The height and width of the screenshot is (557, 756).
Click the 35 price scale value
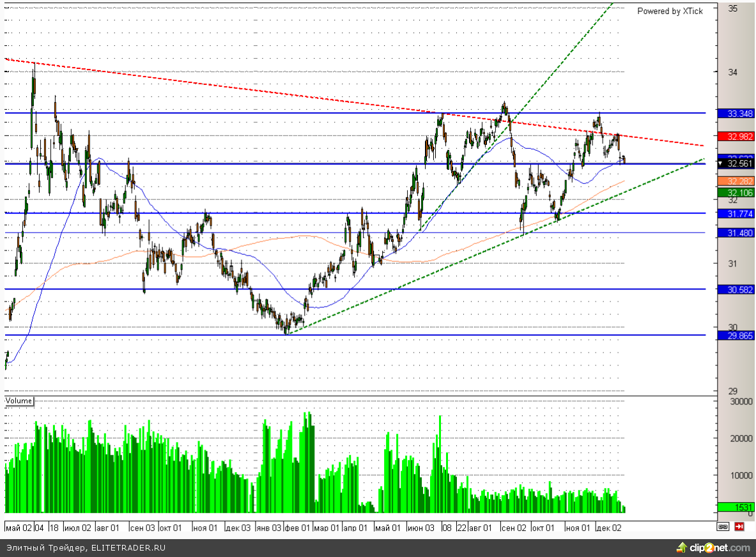coord(733,8)
